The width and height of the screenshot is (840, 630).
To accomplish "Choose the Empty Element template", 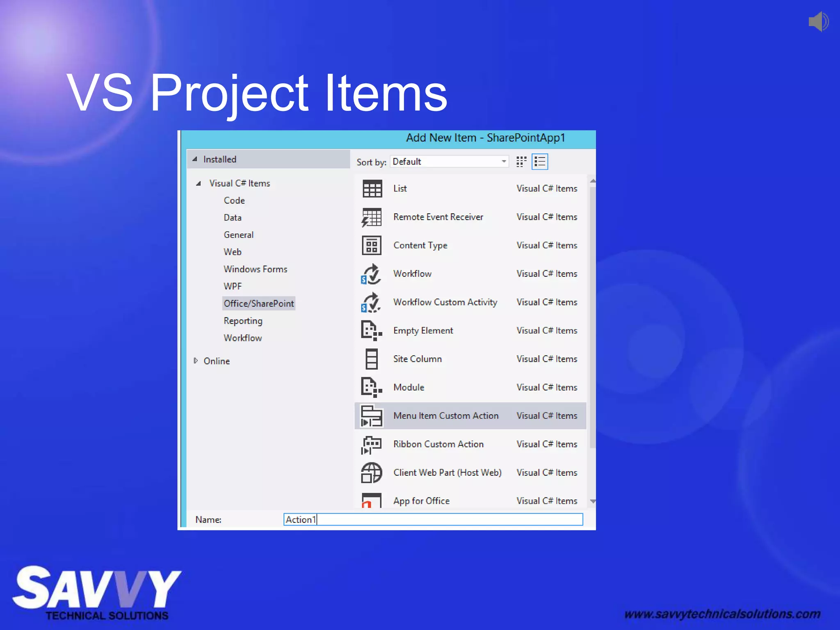I will [423, 331].
